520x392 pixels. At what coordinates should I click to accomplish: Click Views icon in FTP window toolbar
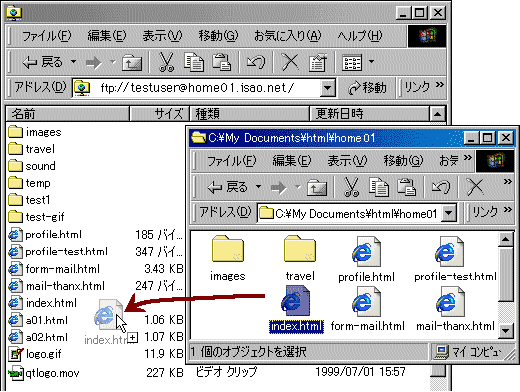pyautogui.click(x=352, y=62)
